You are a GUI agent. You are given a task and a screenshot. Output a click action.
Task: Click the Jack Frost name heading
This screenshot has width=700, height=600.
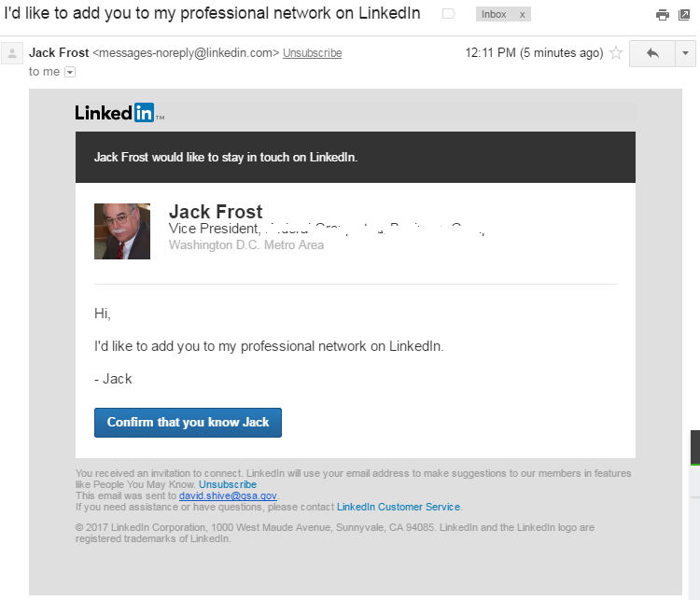click(216, 212)
